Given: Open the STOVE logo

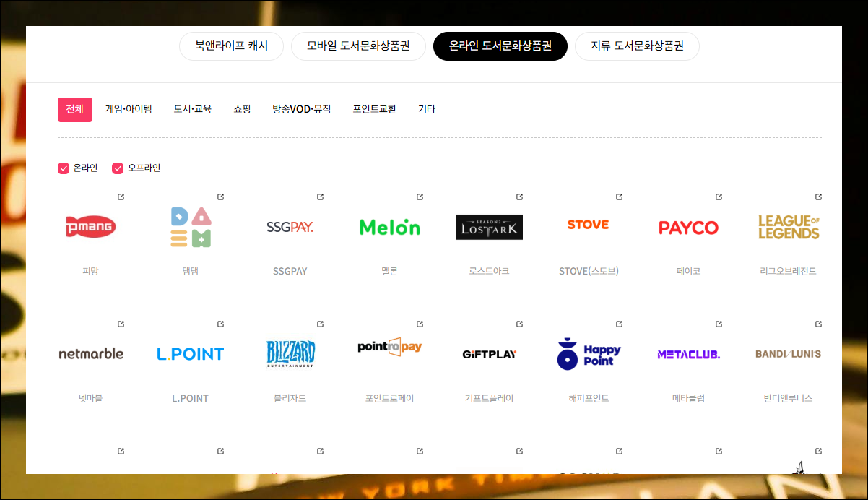Looking at the screenshot, I should click(x=588, y=225).
